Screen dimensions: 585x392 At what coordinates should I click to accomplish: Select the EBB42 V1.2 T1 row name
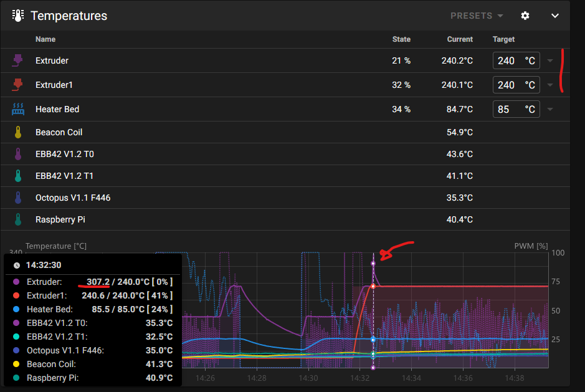64,176
